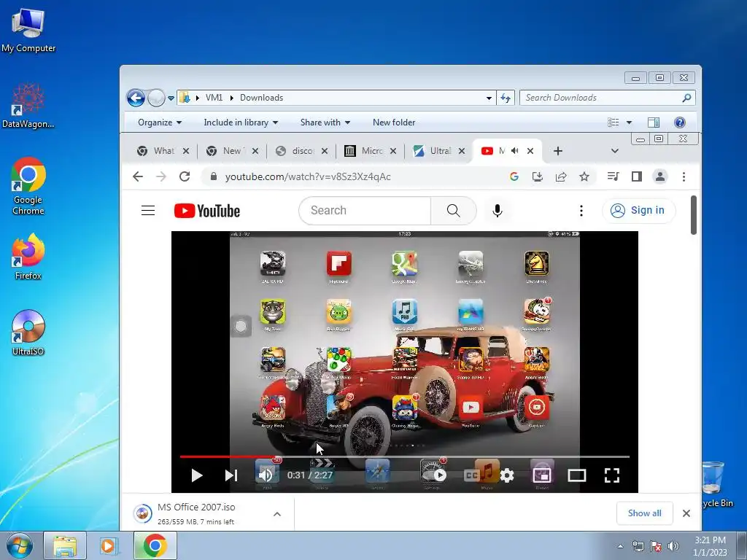Open the Explorer recent pages dropdown
This screenshot has width=747, height=560.
pyautogui.click(x=171, y=98)
